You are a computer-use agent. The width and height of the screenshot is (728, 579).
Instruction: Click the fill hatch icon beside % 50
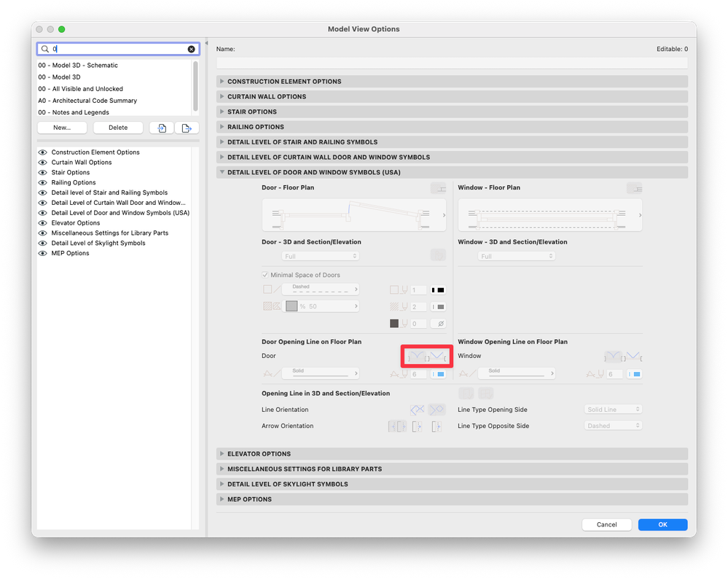tap(272, 306)
